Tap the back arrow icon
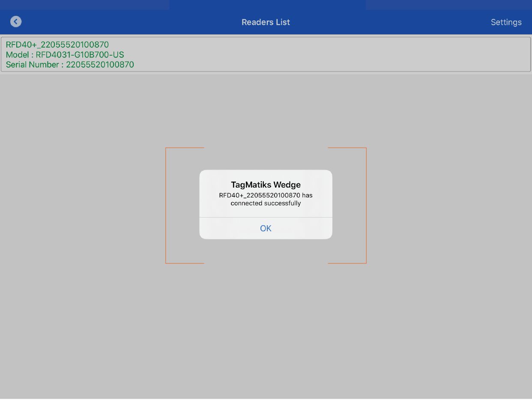This screenshot has width=532, height=400. click(16, 22)
